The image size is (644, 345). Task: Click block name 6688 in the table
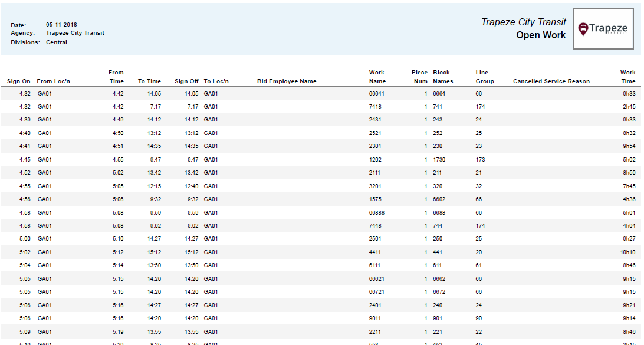point(439,213)
